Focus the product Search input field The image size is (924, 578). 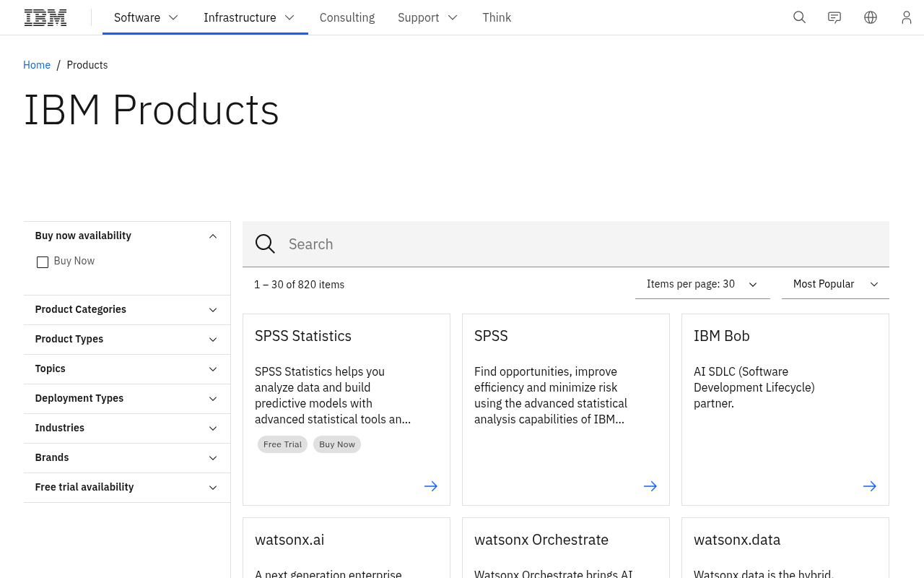coord(566,244)
